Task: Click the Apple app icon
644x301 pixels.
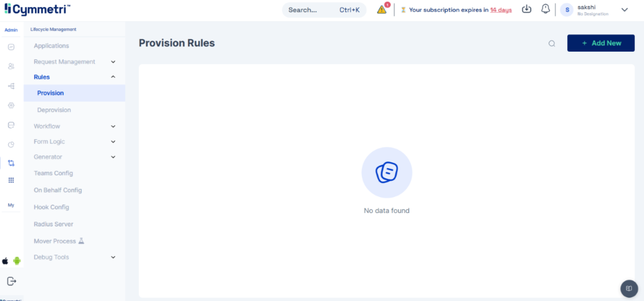Action: (x=5, y=261)
